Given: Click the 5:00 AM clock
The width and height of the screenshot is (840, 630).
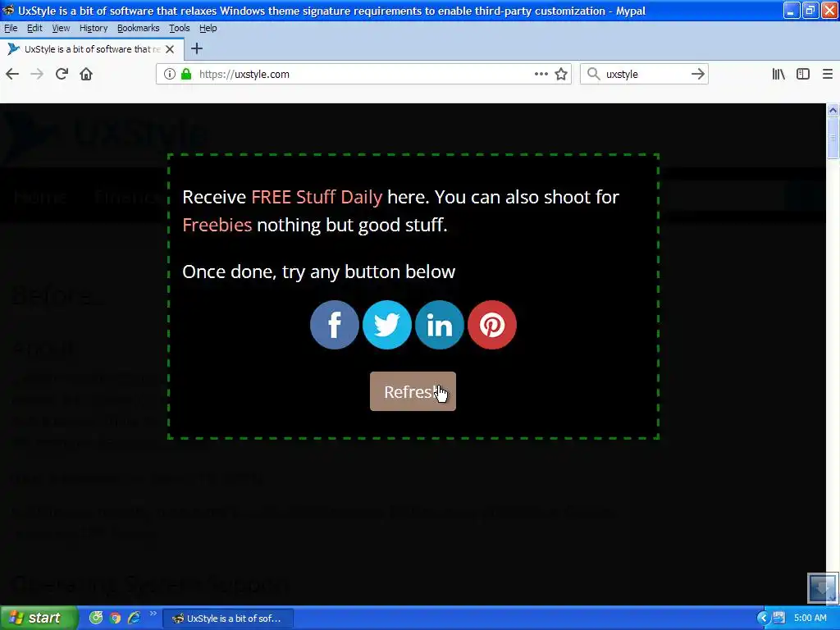Looking at the screenshot, I should (810, 619).
